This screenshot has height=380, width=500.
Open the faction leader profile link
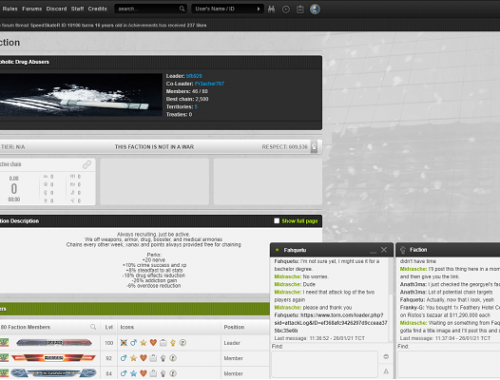pos(194,76)
